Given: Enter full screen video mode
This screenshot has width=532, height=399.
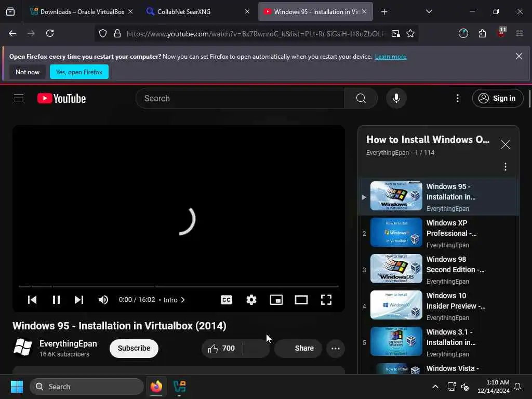Looking at the screenshot, I should tap(326, 300).
